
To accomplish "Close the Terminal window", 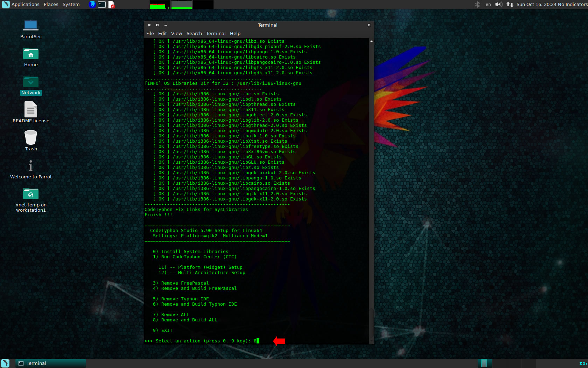I will [149, 25].
